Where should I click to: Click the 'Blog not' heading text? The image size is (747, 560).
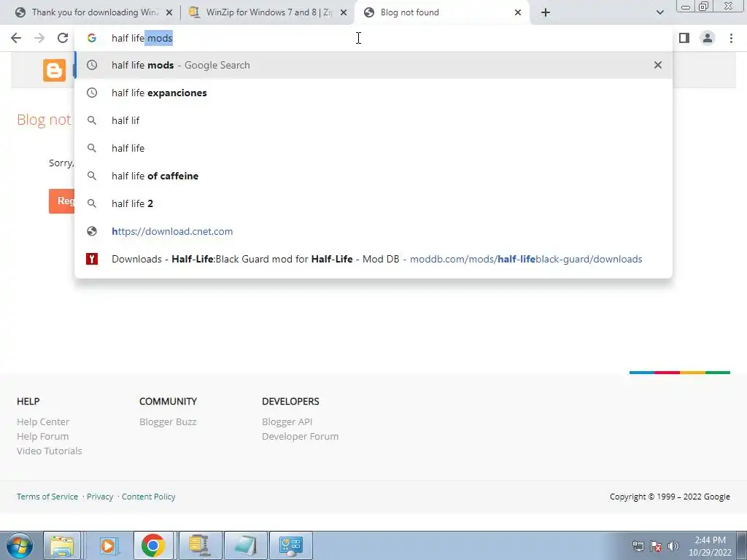point(44,120)
